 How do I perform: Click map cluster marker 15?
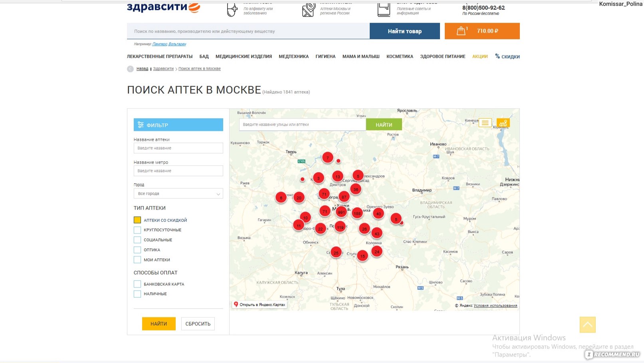click(x=362, y=256)
